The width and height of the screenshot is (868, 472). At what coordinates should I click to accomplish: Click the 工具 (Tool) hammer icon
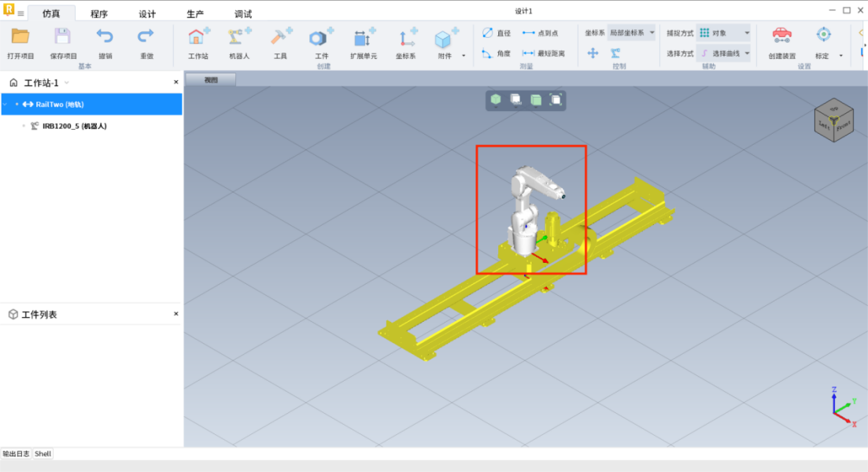(x=280, y=38)
